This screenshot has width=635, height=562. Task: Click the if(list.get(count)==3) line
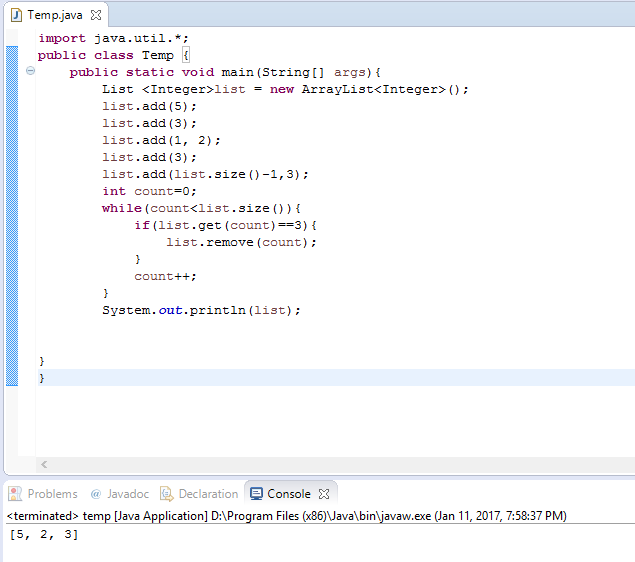pyautogui.click(x=225, y=226)
